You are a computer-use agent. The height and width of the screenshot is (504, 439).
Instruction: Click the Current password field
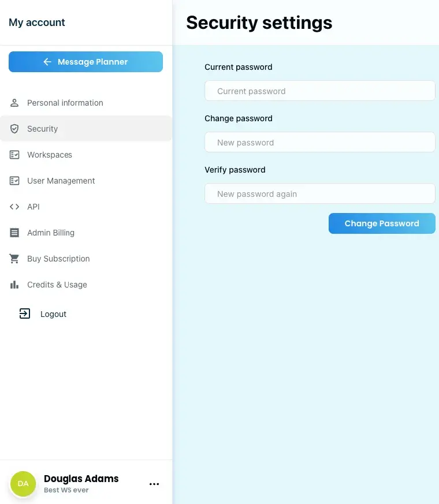[319, 91]
